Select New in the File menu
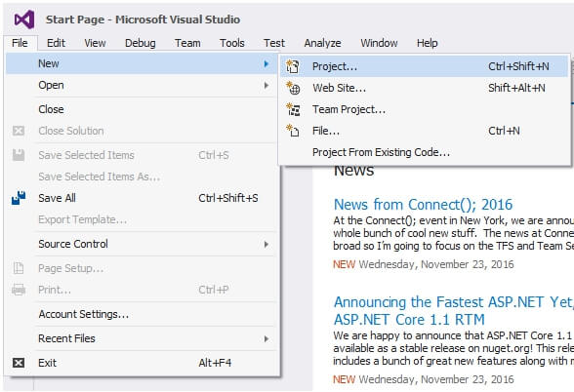 (x=142, y=63)
